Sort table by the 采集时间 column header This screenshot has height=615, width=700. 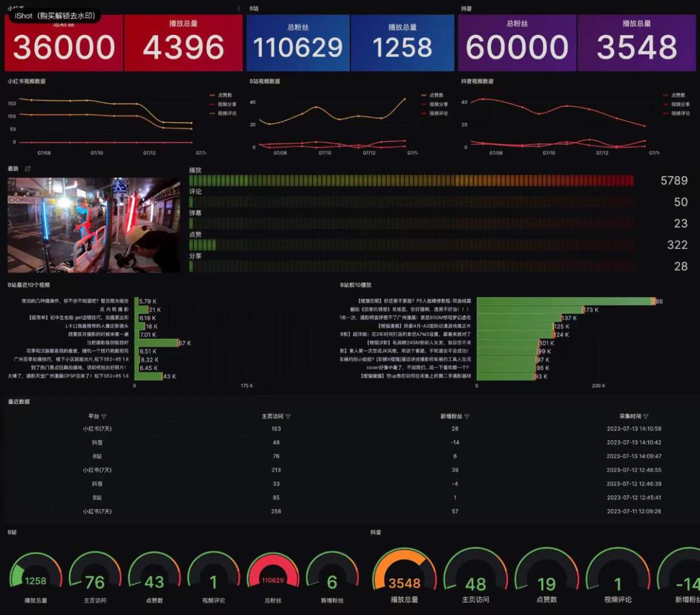pyautogui.click(x=631, y=416)
